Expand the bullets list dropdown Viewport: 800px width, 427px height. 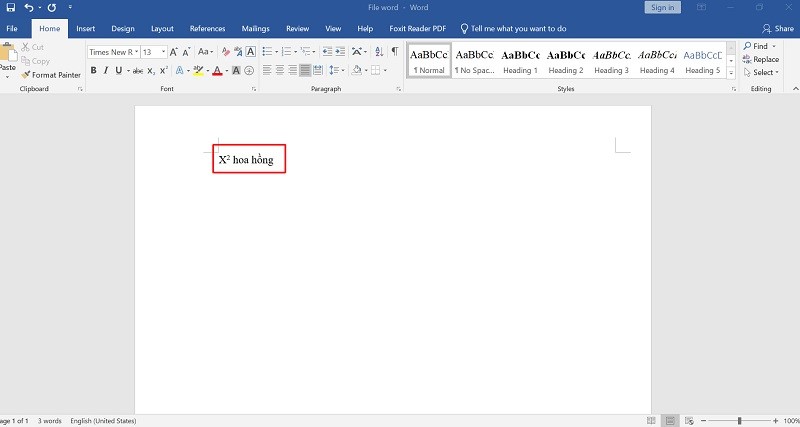pyautogui.click(x=277, y=52)
